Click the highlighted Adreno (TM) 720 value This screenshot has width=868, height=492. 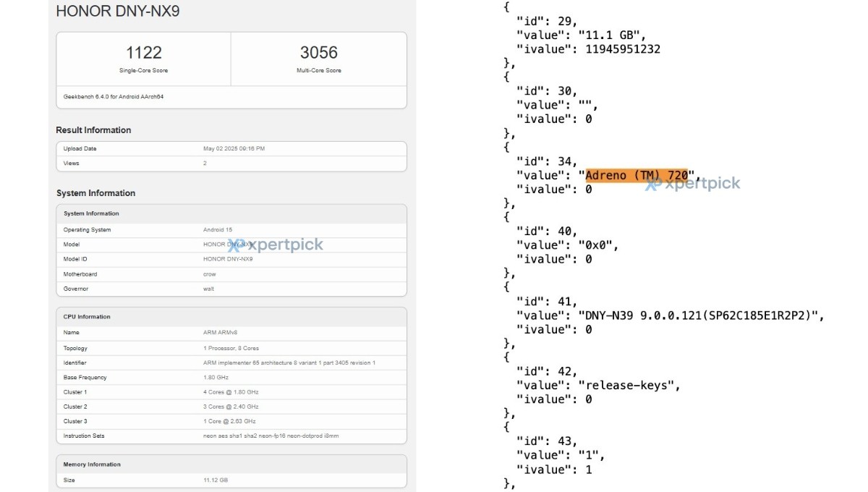pyautogui.click(x=636, y=175)
